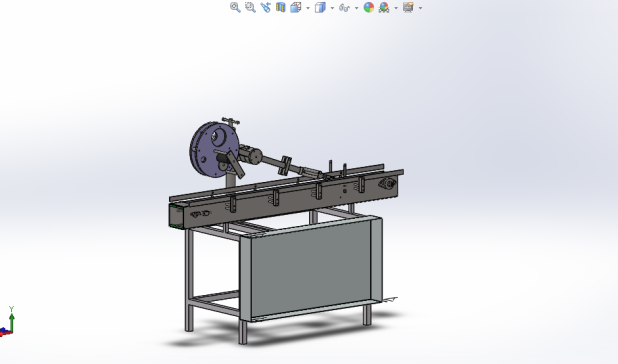Click the Display Style cube icon

pyautogui.click(x=320, y=7)
